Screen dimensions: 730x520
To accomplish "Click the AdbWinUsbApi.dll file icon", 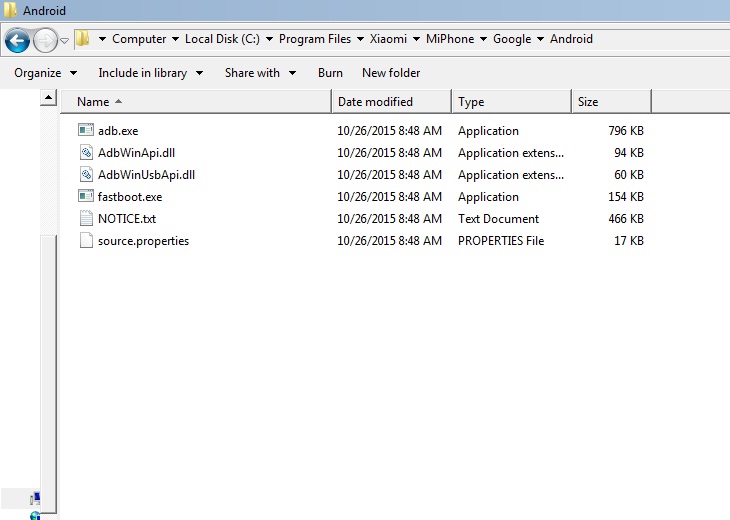I will (x=86, y=174).
